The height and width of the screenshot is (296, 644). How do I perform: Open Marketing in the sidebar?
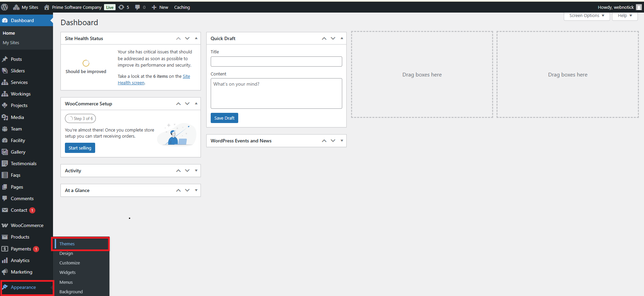[21, 272]
